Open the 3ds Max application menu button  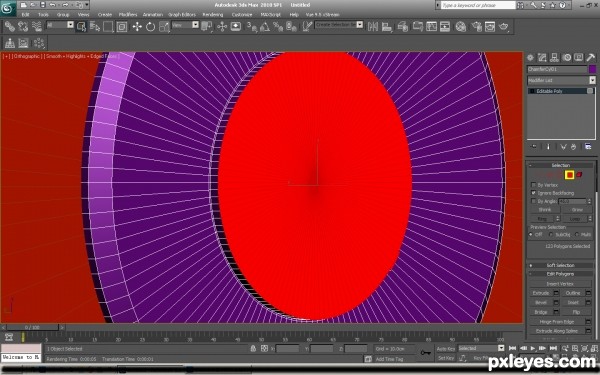pyautogui.click(x=8, y=8)
